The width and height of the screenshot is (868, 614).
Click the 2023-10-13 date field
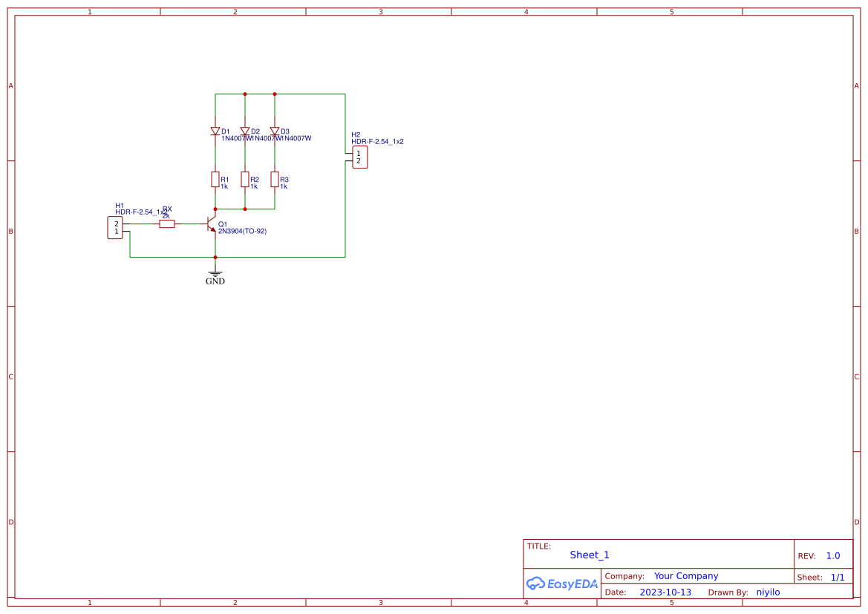tap(665, 592)
